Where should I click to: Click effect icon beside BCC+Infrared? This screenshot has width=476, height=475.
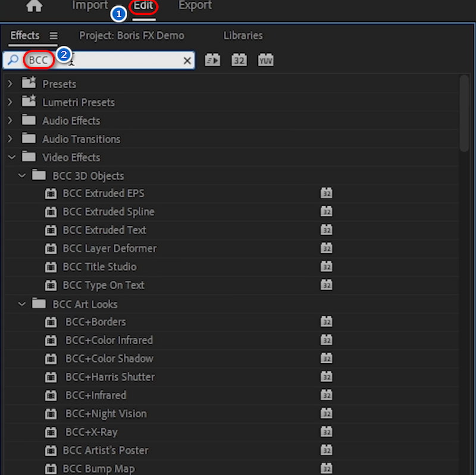coord(51,396)
